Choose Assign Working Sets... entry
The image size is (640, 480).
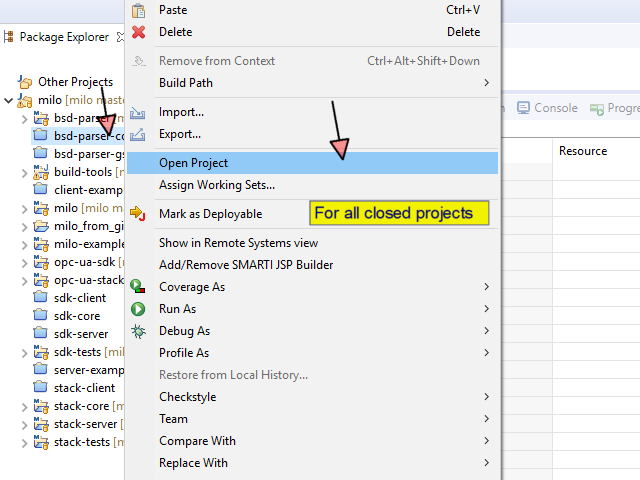[312, 185]
